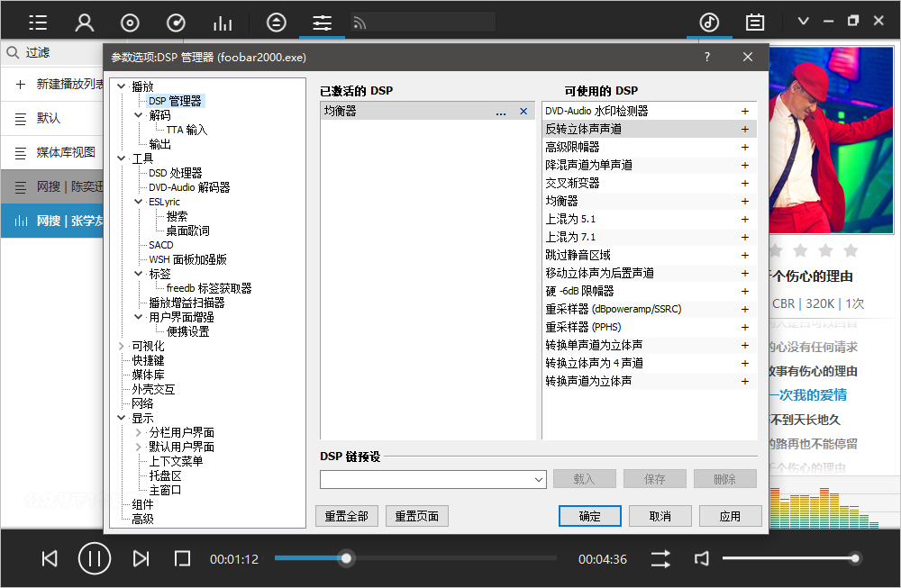Skip to the next track
The width and height of the screenshot is (901, 588).
141,559
